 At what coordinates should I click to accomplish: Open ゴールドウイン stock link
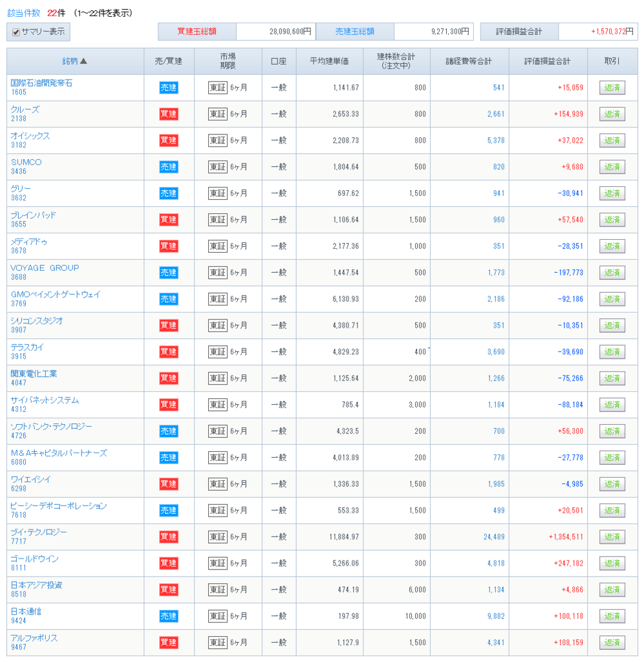pyautogui.click(x=35, y=559)
